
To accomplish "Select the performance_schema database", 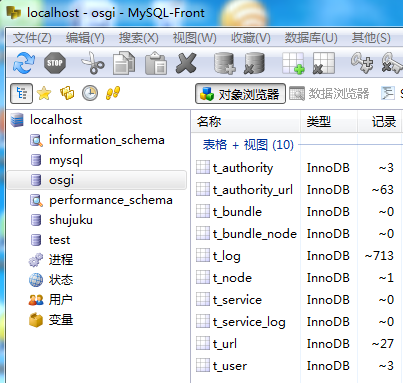I will (111, 200).
